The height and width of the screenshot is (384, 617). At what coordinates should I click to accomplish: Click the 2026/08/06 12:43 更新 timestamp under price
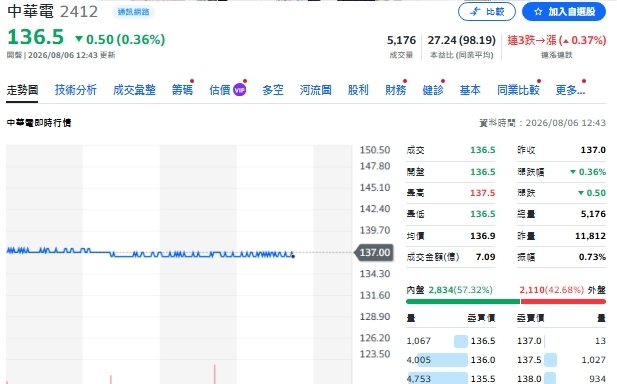pyautogui.click(x=72, y=55)
